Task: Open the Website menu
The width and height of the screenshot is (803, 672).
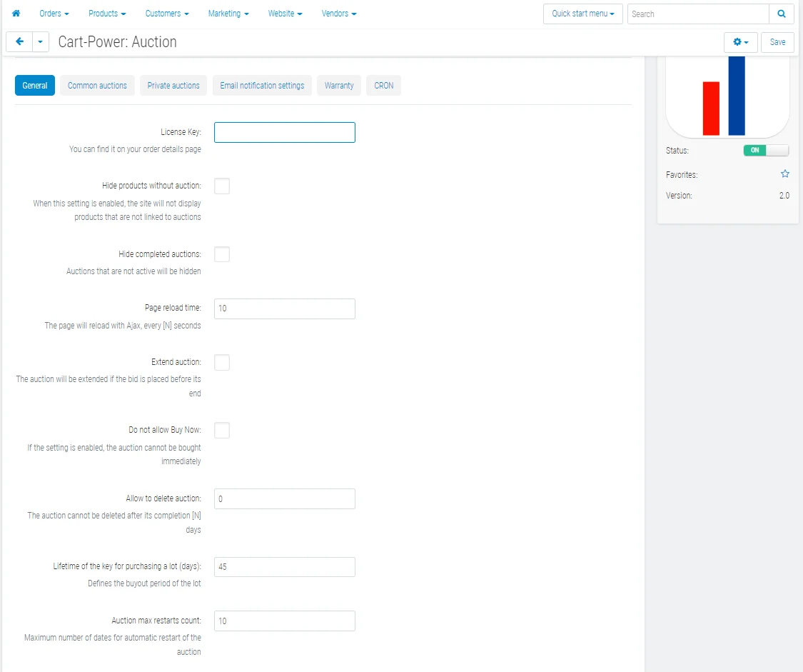Action: tap(286, 14)
